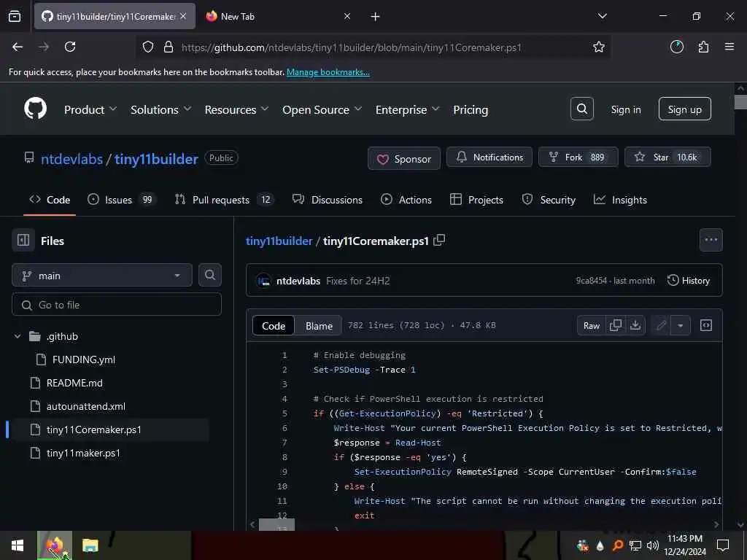Screen dimensions: 747x560
Task: Reload the page with the refresh icon
Action: (x=70, y=47)
